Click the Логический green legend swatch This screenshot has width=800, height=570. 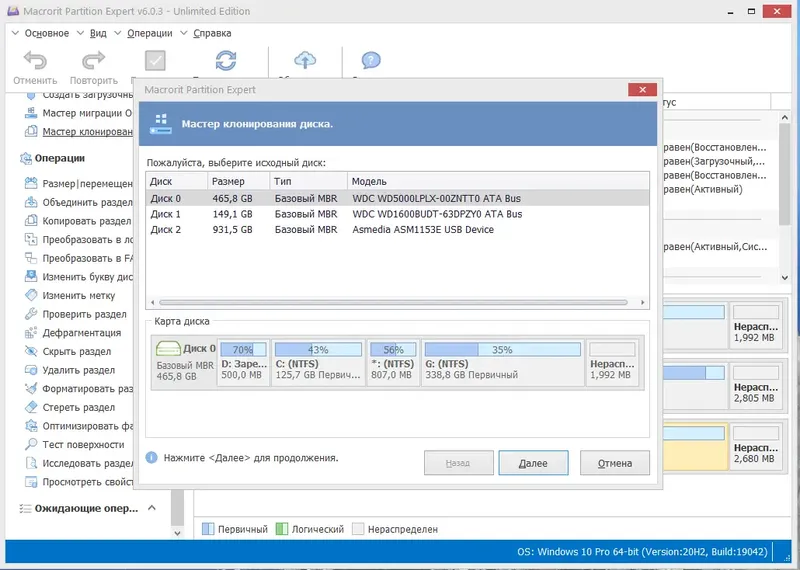tap(282, 529)
